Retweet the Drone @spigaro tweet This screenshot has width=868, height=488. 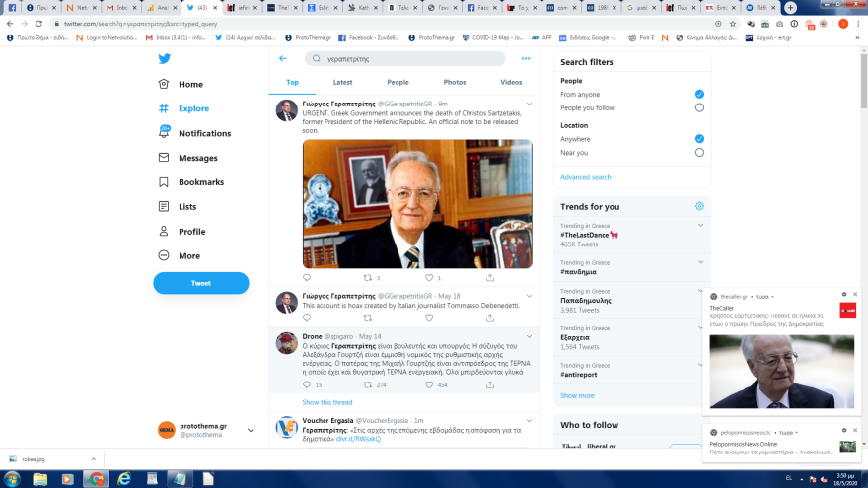tap(368, 384)
